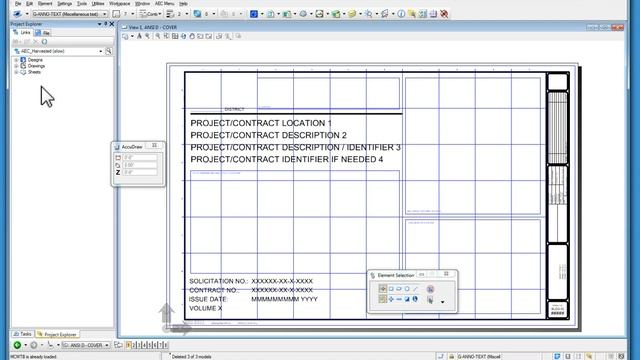Open the line style Cont dropdown
This screenshot has height=360, width=640.
coord(160,14)
